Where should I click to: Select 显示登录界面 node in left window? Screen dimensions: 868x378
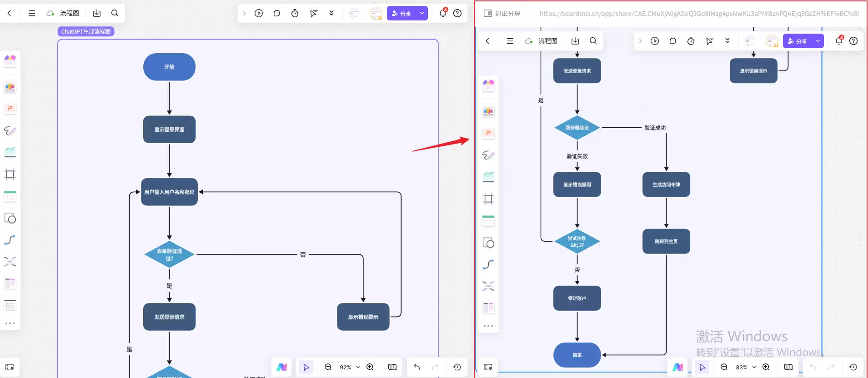point(169,129)
